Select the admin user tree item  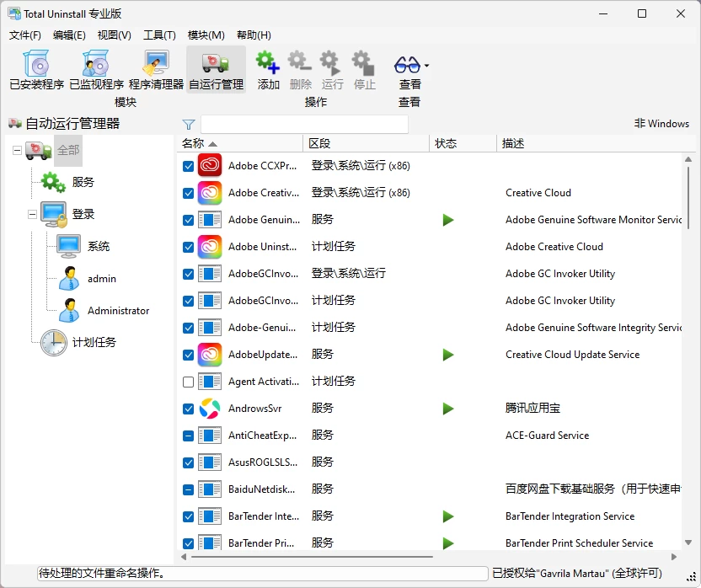(88, 279)
